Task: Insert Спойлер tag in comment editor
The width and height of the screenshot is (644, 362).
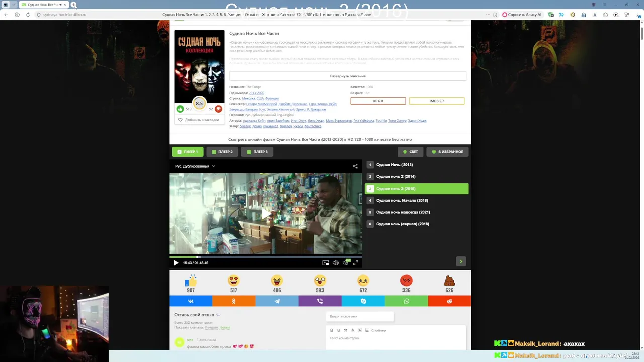Action: pyautogui.click(x=378, y=330)
